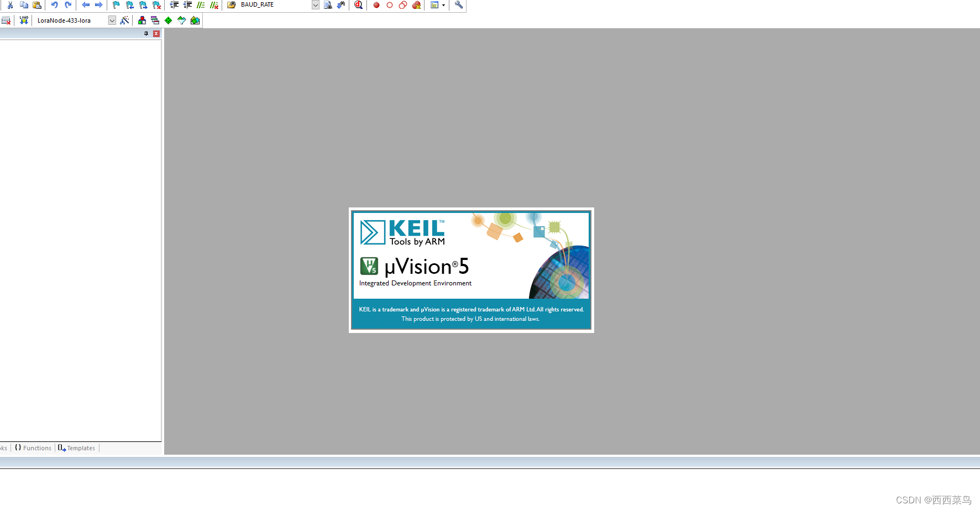This screenshot has width=980, height=510.
Task: Navigate forwards with the right arrow
Action: click(99, 5)
